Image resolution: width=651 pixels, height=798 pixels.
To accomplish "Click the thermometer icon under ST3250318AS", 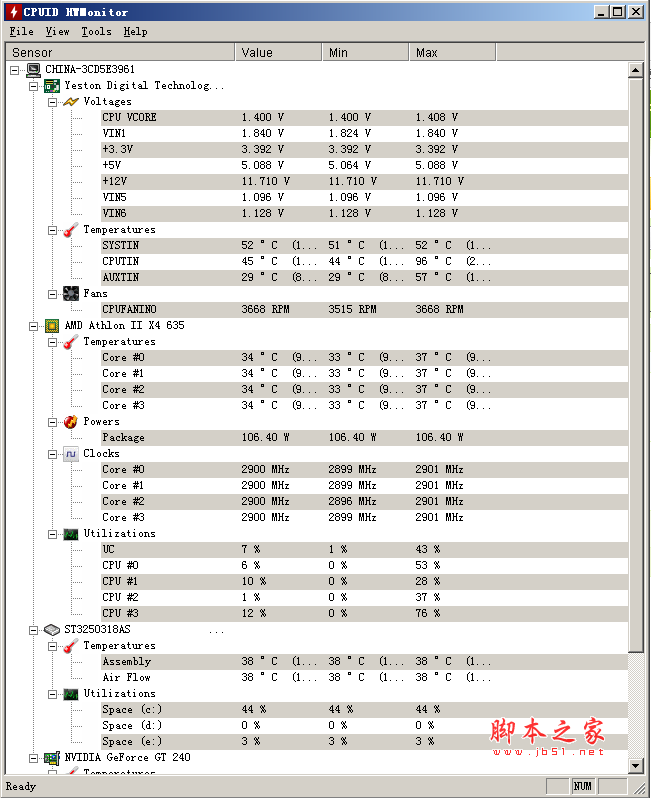I will tap(71, 646).
